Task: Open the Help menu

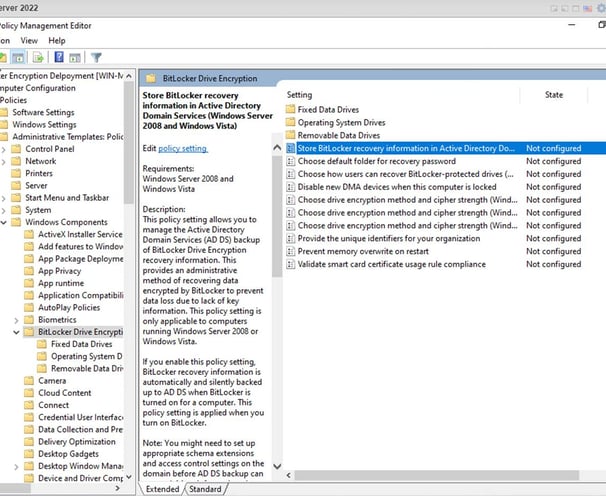Action: point(57,41)
